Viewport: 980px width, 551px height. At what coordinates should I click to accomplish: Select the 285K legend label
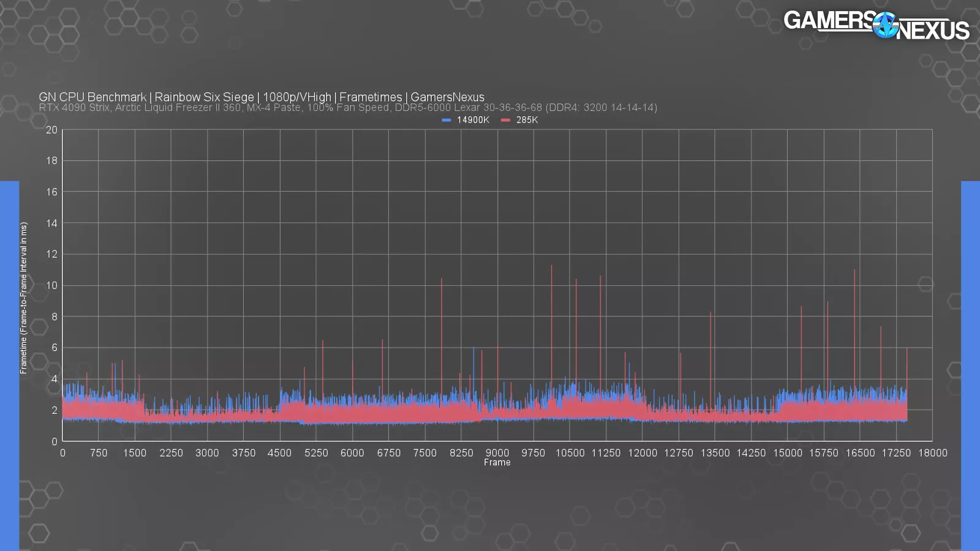tap(527, 120)
